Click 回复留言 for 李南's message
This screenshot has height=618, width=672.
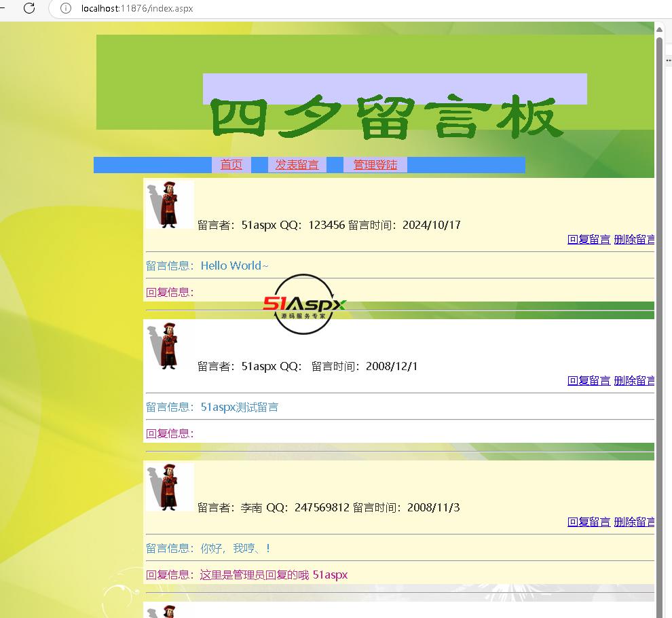tap(589, 522)
